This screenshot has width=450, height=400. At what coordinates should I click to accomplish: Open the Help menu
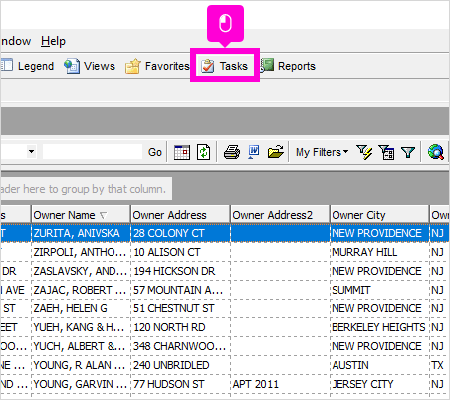(53, 41)
